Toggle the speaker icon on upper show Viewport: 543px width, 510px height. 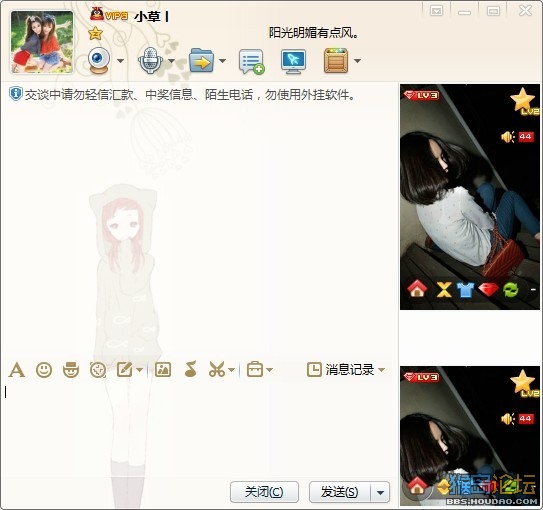click(508, 137)
